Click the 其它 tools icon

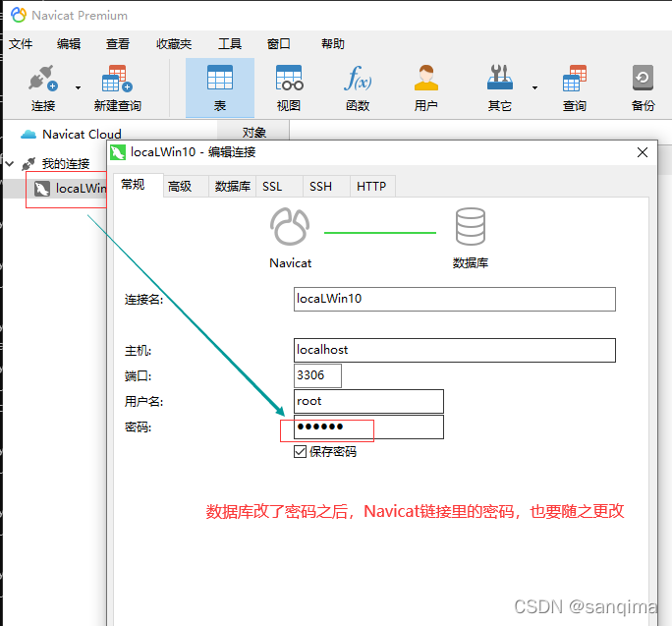pyautogui.click(x=500, y=78)
